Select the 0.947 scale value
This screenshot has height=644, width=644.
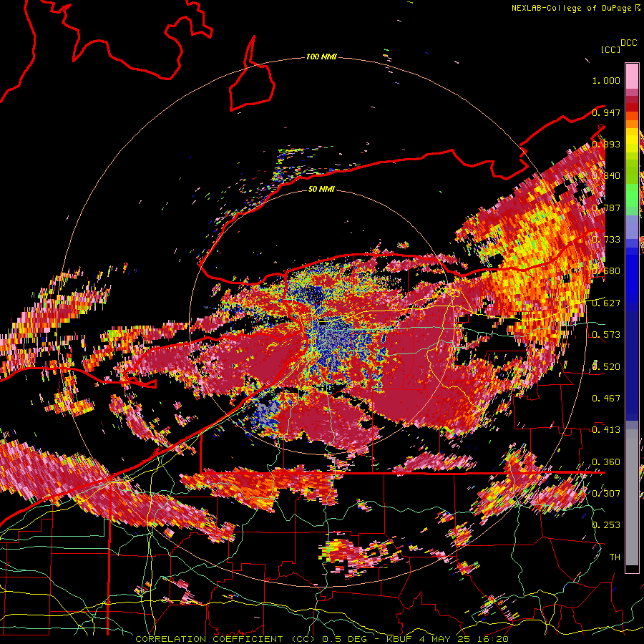[606, 112]
